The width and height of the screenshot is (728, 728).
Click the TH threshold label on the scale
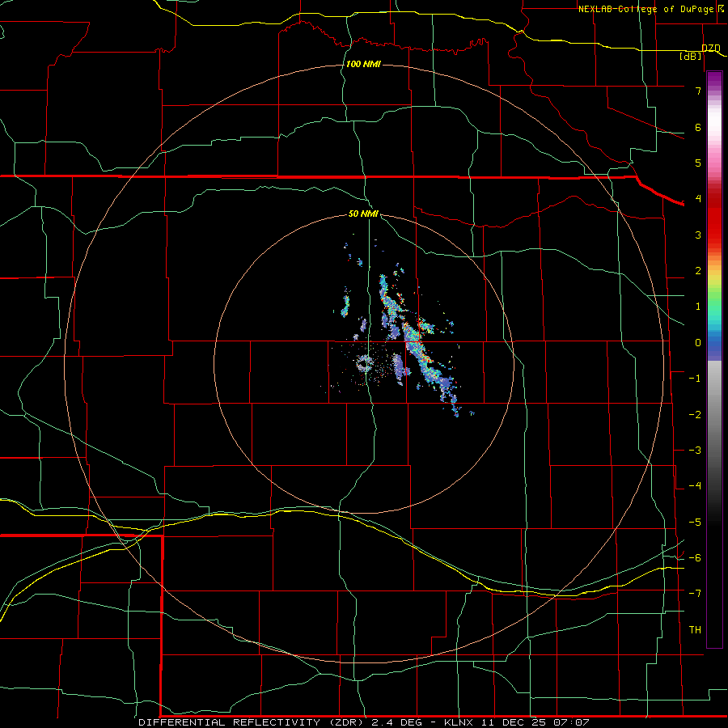point(695,630)
